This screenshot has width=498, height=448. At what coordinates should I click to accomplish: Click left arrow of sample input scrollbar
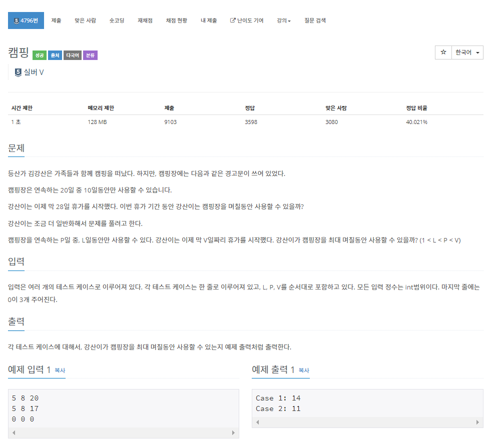click(14, 433)
